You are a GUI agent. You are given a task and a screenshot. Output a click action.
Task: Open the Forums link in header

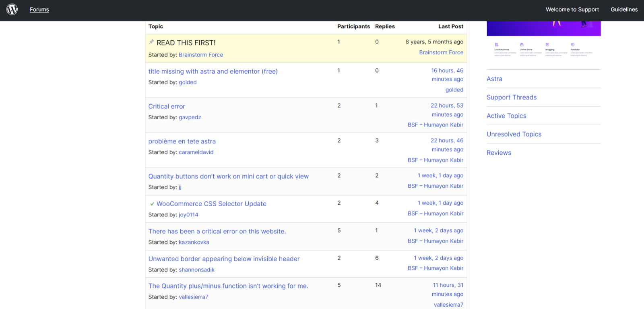point(39,9)
